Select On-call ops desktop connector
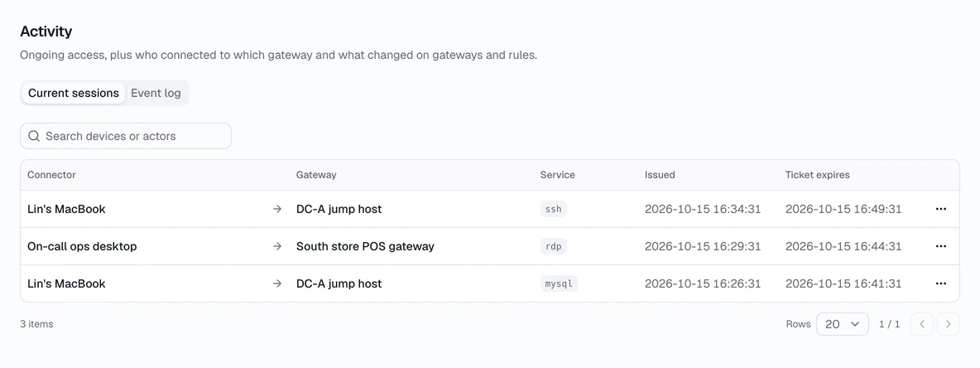 tap(82, 247)
